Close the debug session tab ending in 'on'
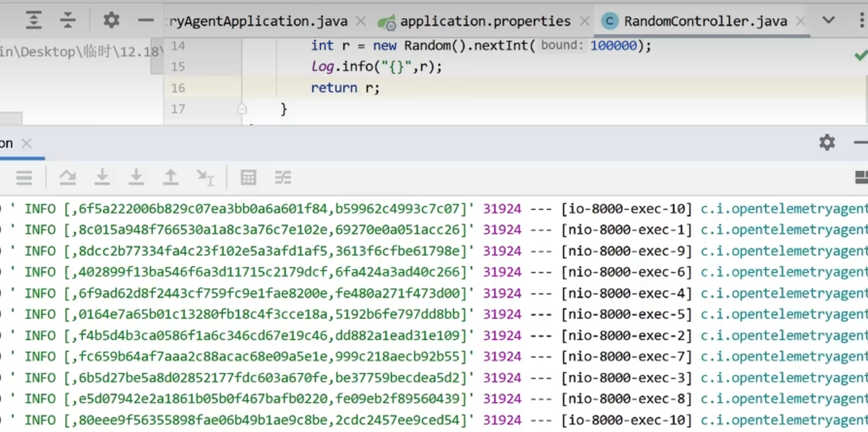This screenshot has height=432, width=868. (x=27, y=143)
